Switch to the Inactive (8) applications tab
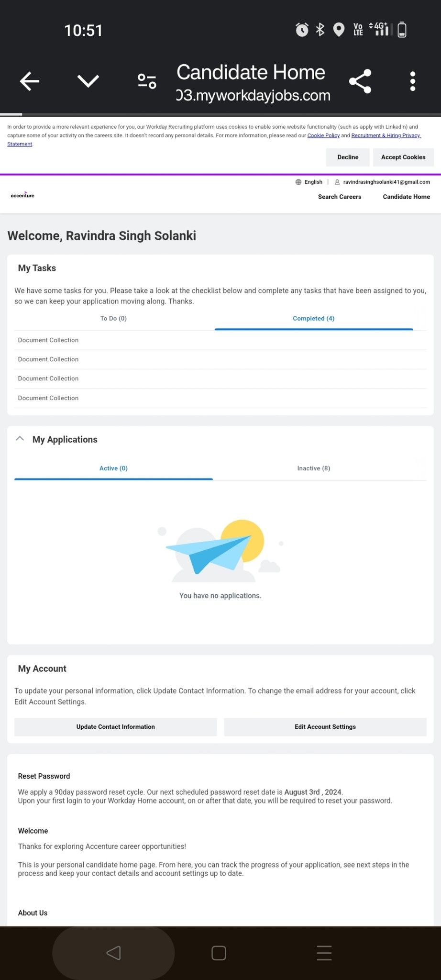The width and height of the screenshot is (441, 980). click(314, 468)
